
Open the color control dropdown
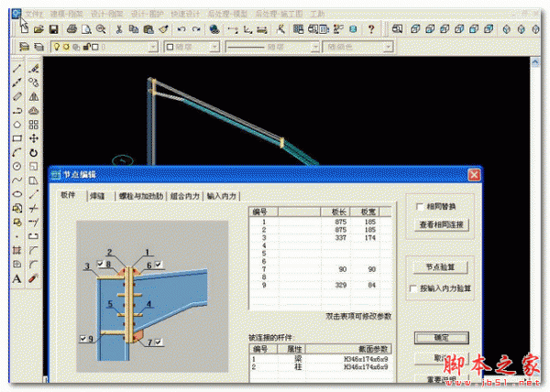click(214, 47)
